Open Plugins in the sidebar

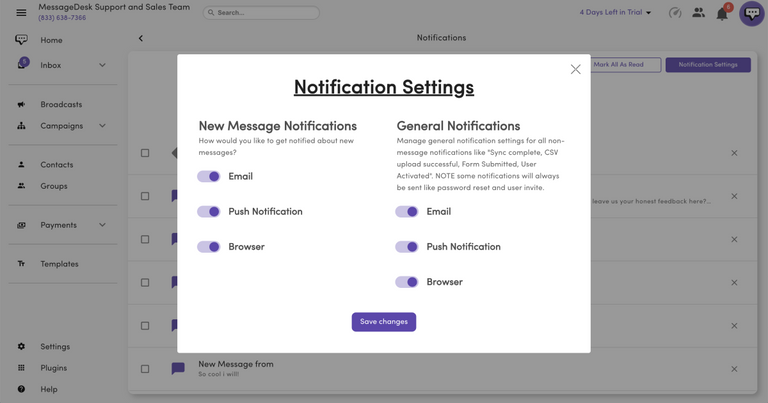click(53, 368)
